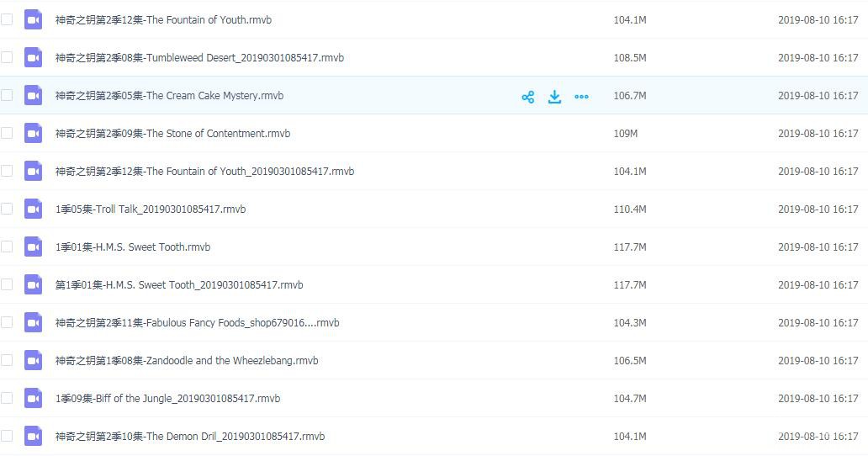Tick checkbox for Fabulous Fancy Foods file
The image size is (868, 456).
(x=7, y=322)
